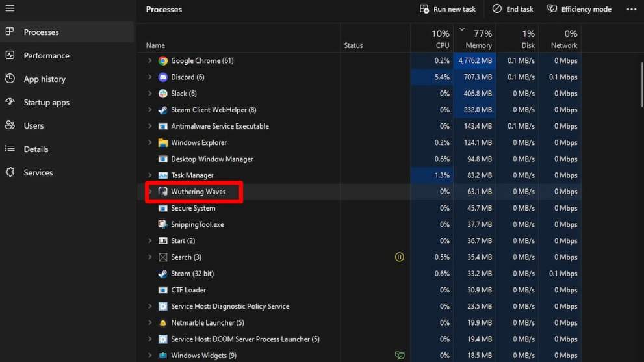Click the Discord process icon
The image size is (644, 362).
[x=163, y=77]
